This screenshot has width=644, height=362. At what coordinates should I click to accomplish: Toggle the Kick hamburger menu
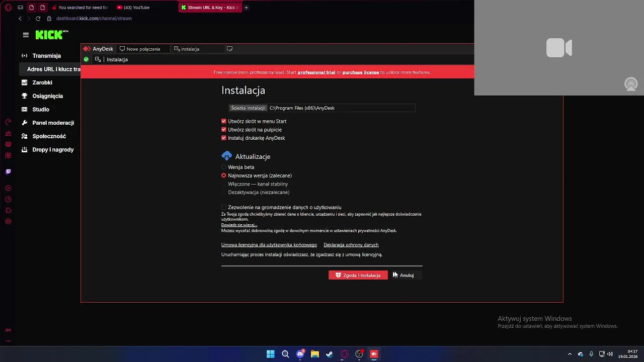point(26,35)
